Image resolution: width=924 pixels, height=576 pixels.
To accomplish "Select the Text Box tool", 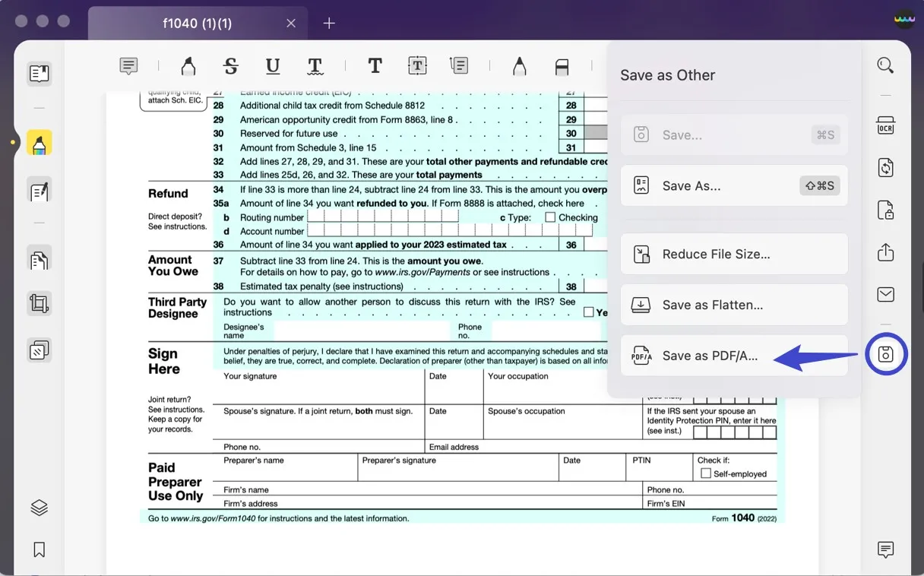I will point(417,66).
